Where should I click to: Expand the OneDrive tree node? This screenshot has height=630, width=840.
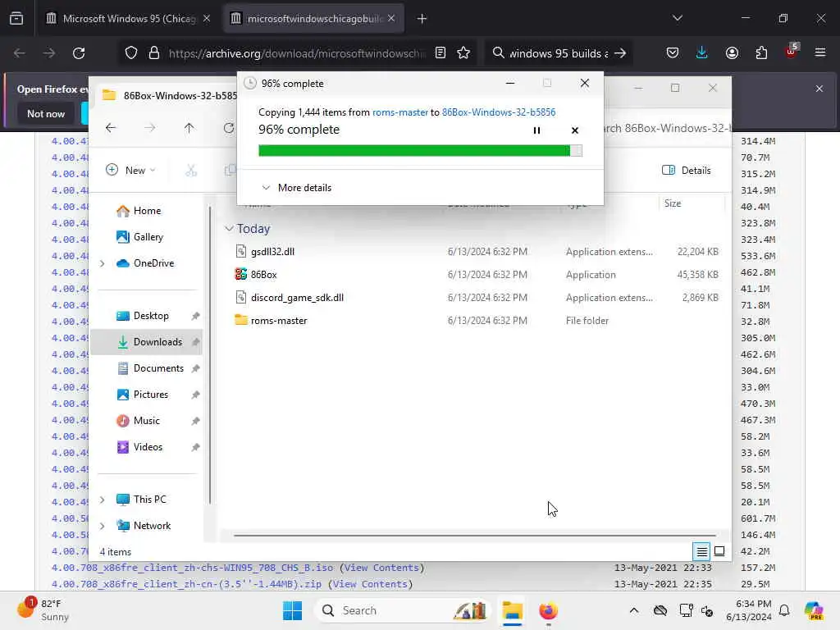(x=103, y=263)
